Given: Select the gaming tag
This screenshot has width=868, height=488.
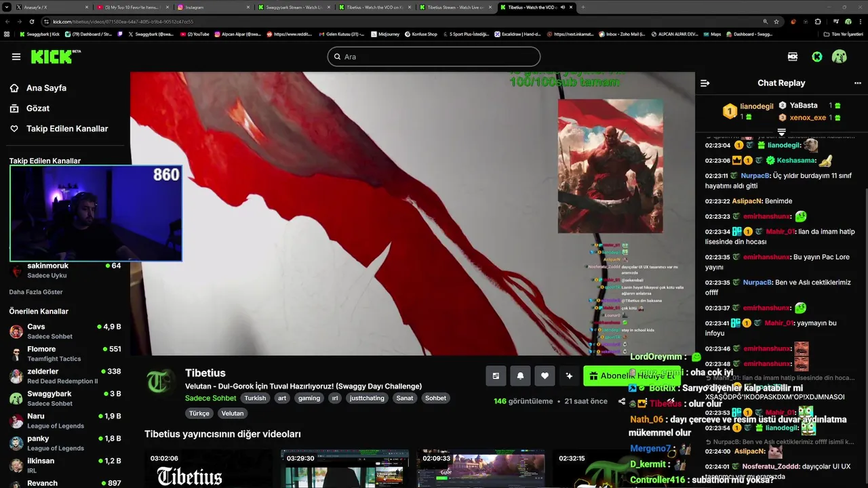Looking at the screenshot, I should pos(309,399).
